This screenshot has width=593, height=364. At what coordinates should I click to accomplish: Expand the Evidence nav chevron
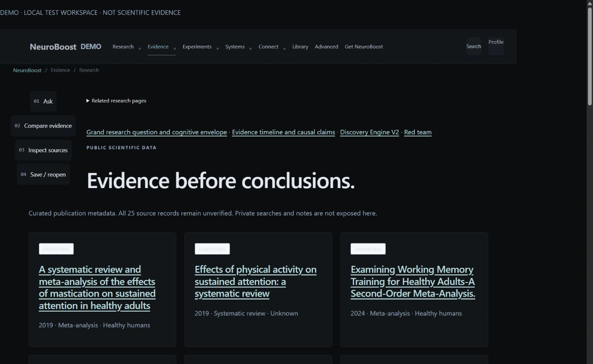pyautogui.click(x=174, y=49)
